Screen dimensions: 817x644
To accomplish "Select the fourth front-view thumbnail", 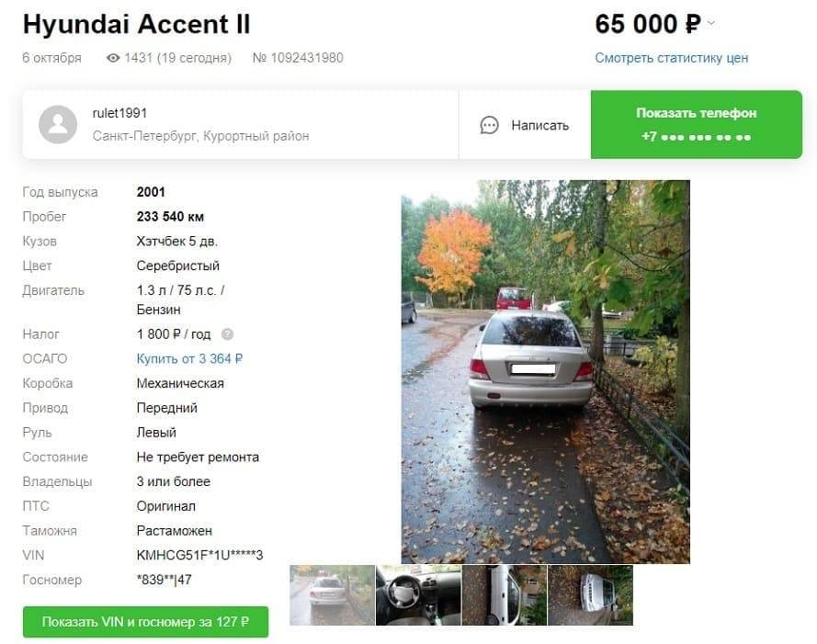I will click(x=590, y=595).
